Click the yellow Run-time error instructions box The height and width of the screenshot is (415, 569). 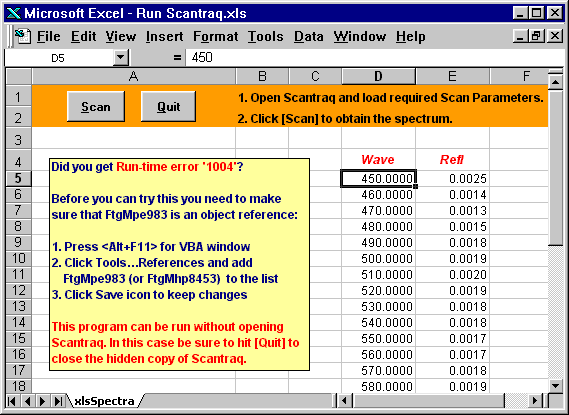(x=179, y=264)
